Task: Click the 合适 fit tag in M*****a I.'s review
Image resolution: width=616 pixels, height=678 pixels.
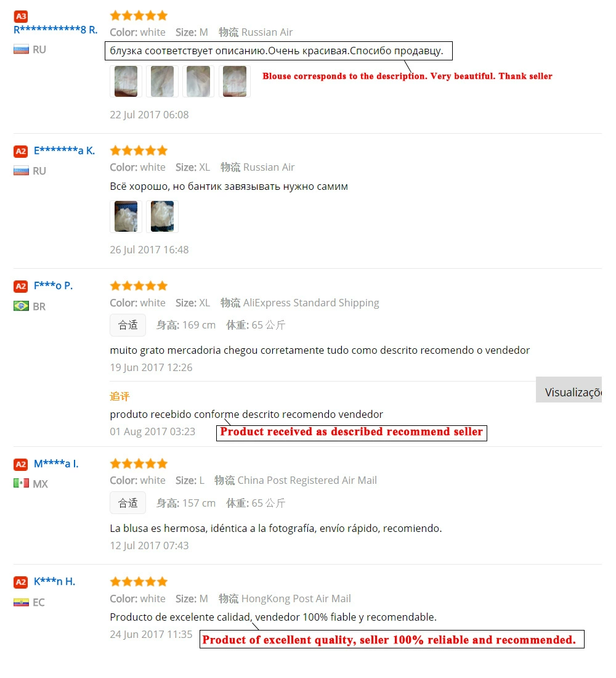Action: tap(128, 503)
